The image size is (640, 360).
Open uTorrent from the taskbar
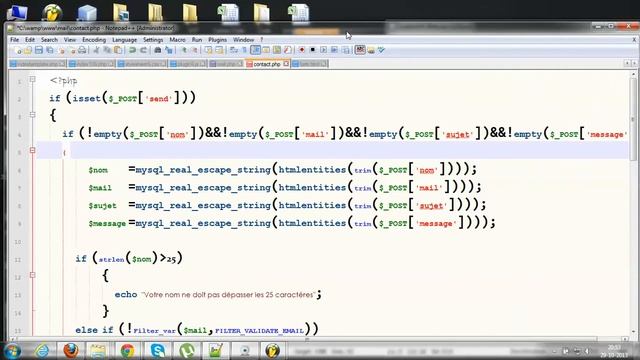[187, 351]
